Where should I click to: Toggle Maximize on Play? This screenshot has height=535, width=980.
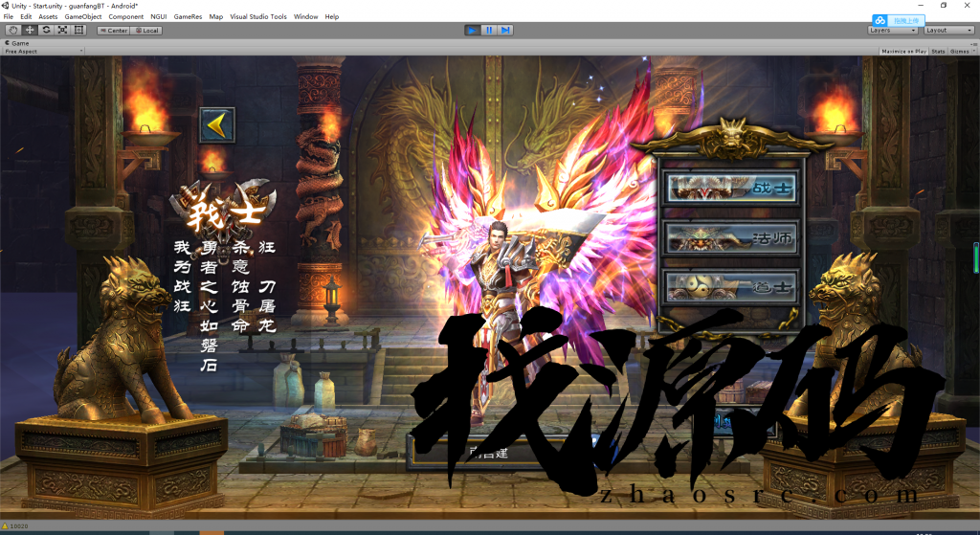pyautogui.click(x=903, y=52)
